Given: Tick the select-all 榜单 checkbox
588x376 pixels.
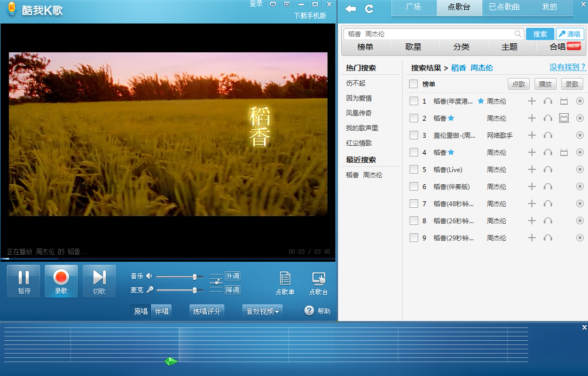Looking at the screenshot, I should point(413,84).
